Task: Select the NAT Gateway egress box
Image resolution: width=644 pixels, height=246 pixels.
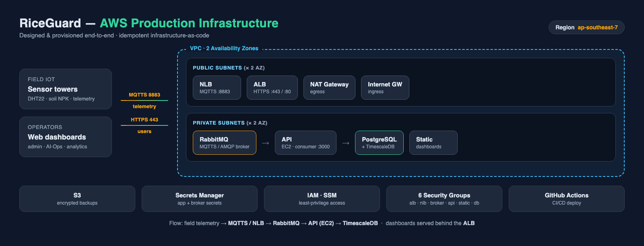Action: click(329, 88)
